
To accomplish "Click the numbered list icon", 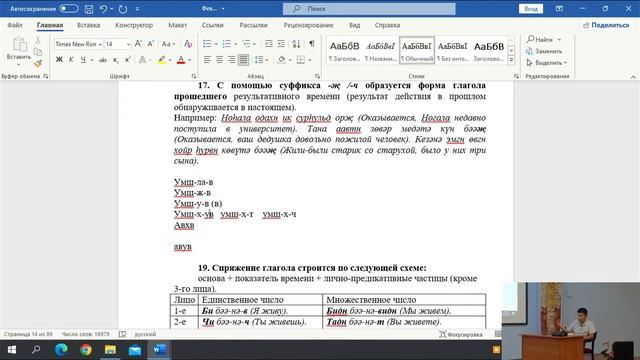I will (x=227, y=44).
